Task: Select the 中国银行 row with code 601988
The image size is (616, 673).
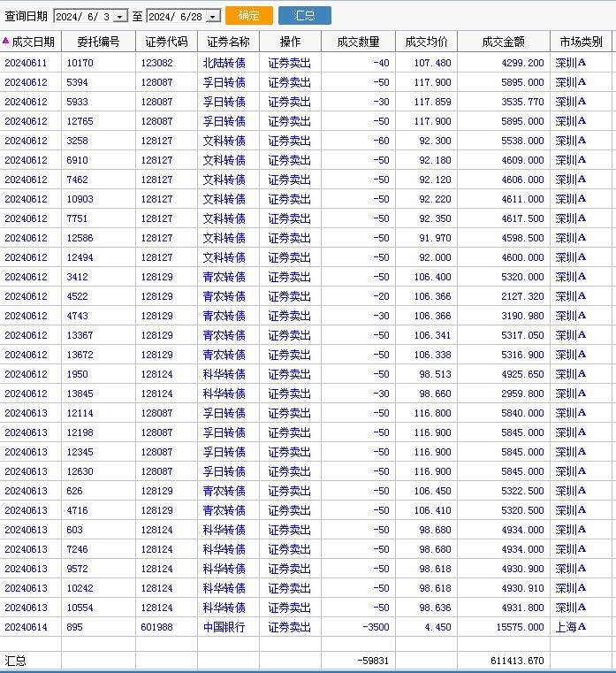Action: coord(306,627)
